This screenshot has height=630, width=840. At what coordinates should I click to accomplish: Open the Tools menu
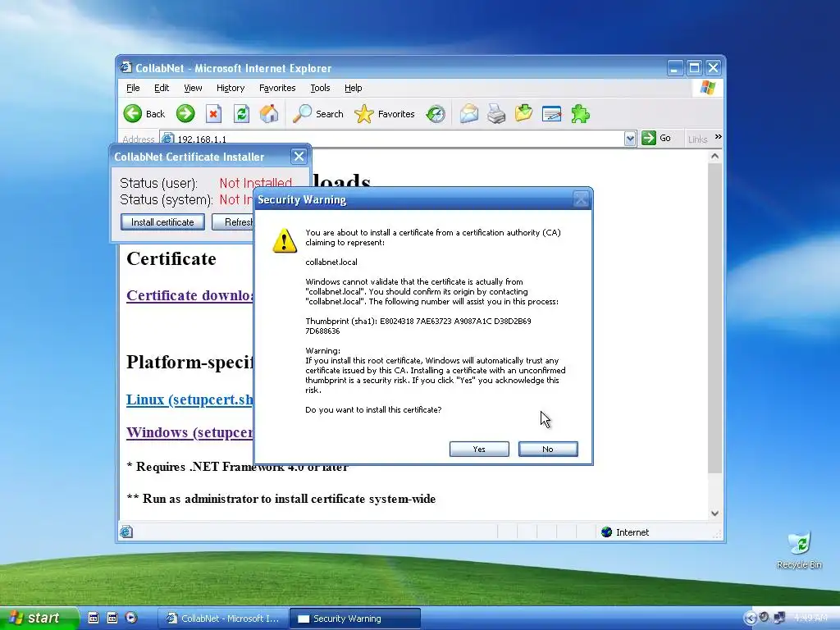tap(320, 88)
